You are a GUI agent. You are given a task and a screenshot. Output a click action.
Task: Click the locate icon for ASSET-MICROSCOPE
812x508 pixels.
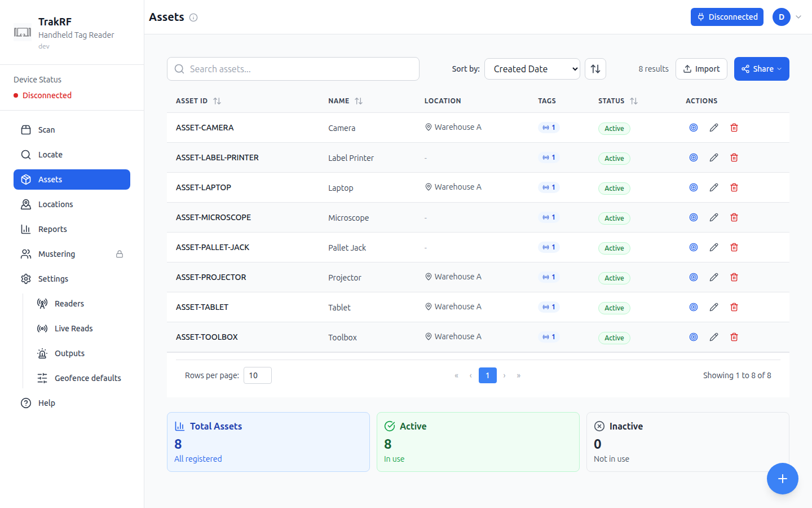coord(694,217)
